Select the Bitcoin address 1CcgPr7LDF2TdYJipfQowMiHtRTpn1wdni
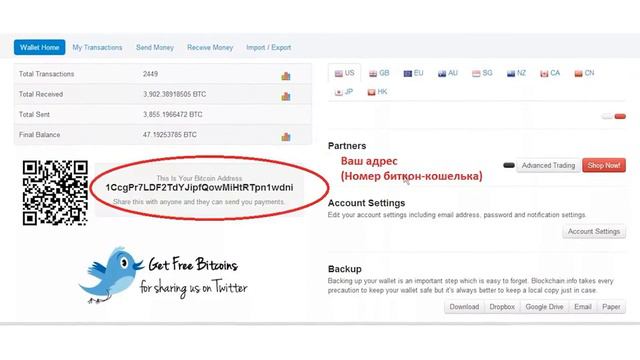Viewport: 640px width, 360px height. [x=199, y=188]
